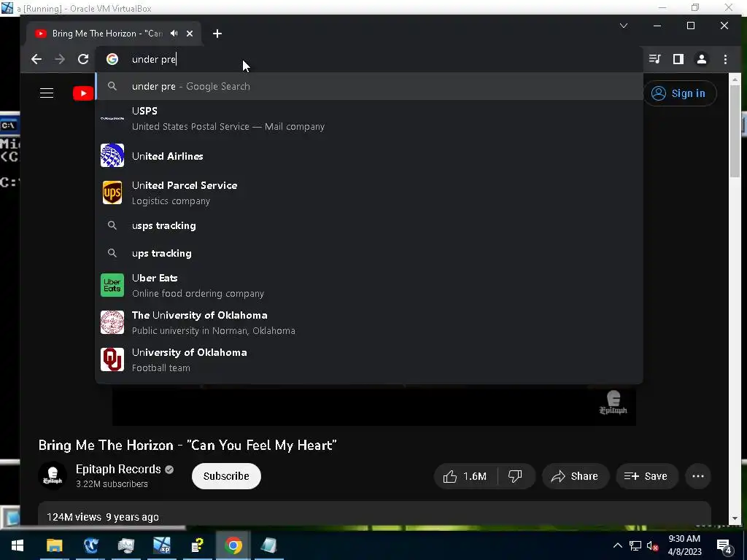The image size is (747, 560).
Task: Click the YouTube logo
Action: point(83,93)
